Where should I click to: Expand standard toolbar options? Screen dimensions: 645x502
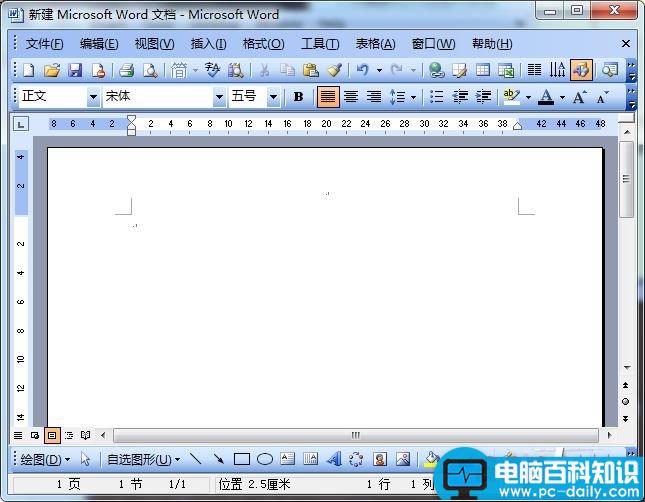[x=631, y=71]
